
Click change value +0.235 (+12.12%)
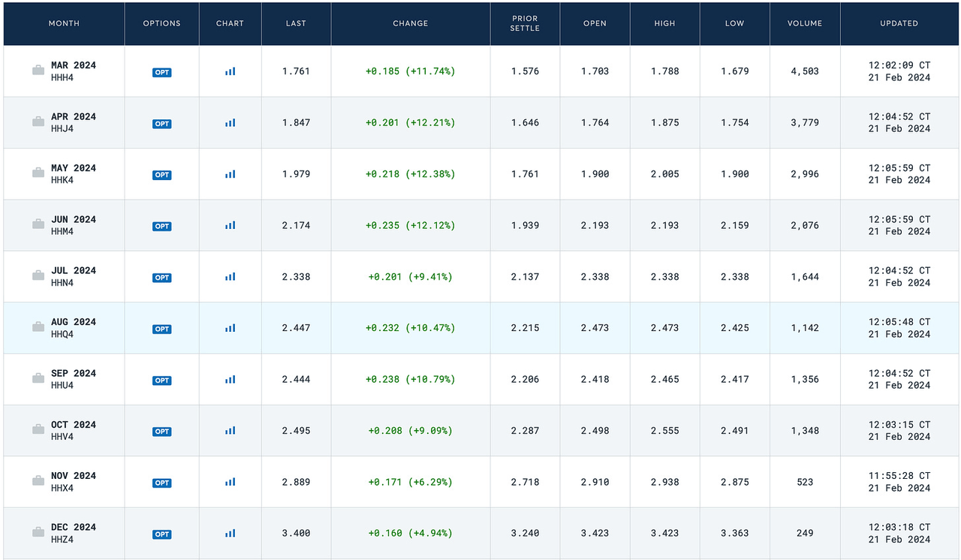[410, 225]
